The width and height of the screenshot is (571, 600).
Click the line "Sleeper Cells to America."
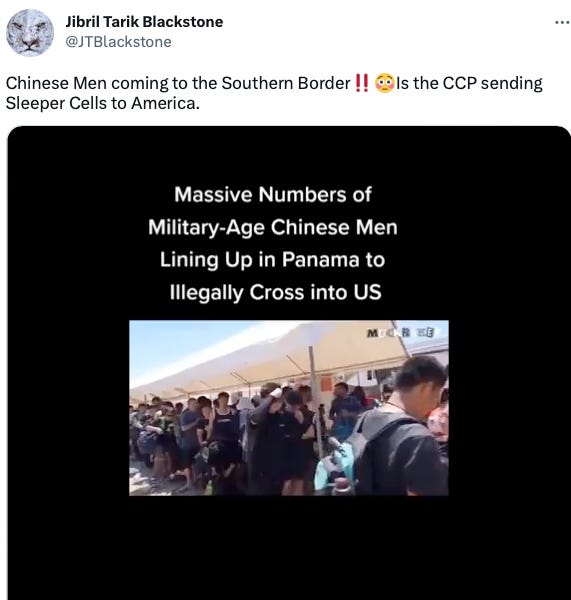point(103,103)
